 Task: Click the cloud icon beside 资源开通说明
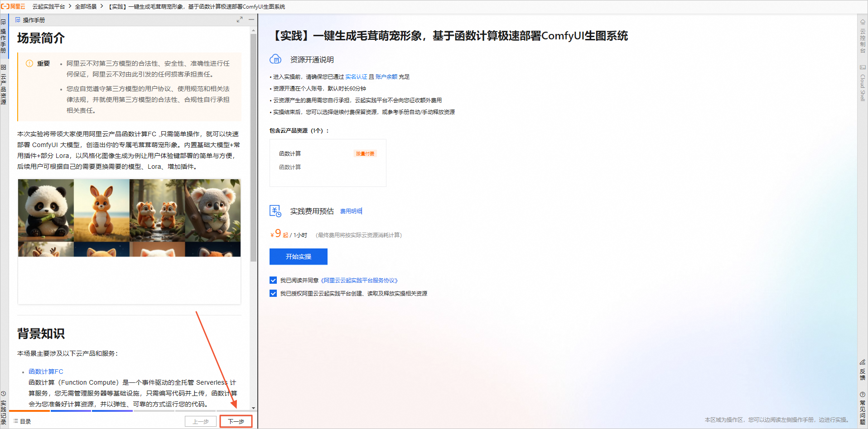[275, 59]
